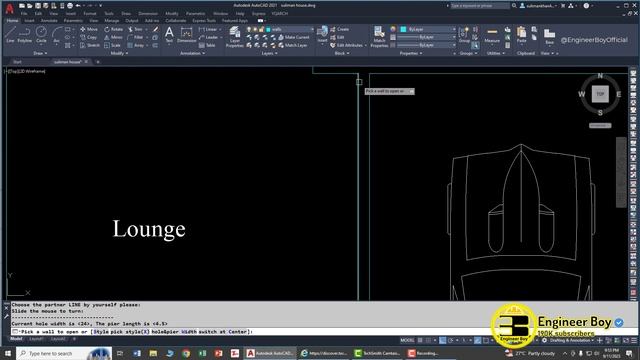Switch to the Layout1 tab
The width and height of the screenshot is (640, 360).
click(36, 339)
